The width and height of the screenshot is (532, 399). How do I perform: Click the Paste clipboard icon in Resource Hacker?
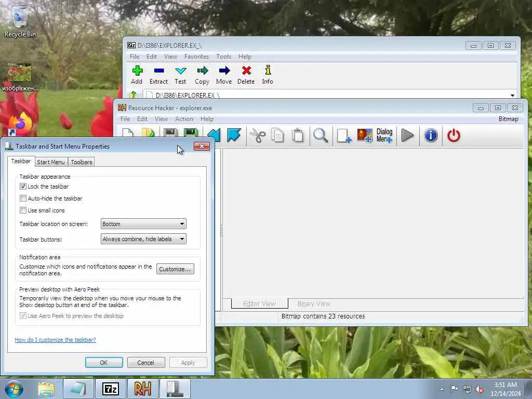(x=298, y=136)
